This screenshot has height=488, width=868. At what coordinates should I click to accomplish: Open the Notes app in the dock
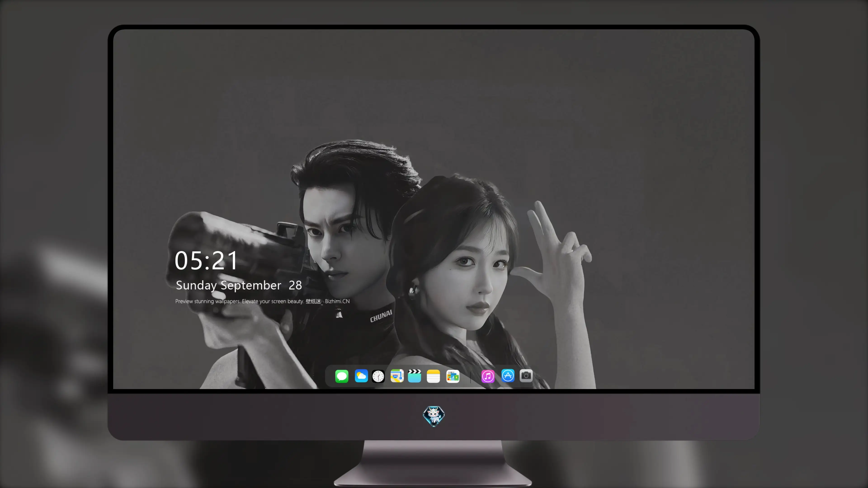[x=433, y=376]
